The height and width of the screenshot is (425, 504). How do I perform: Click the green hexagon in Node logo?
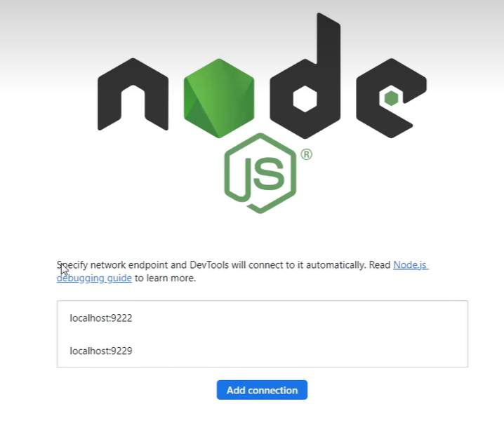(x=219, y=98)
